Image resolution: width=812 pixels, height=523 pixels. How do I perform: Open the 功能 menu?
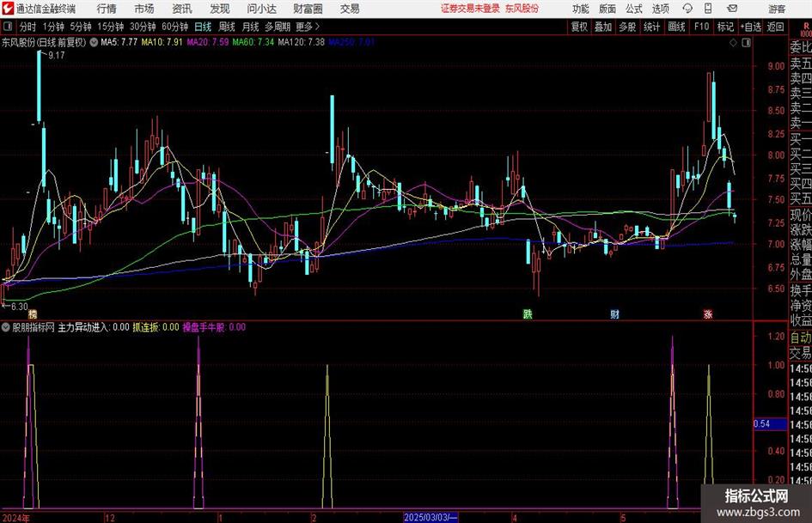581,9
